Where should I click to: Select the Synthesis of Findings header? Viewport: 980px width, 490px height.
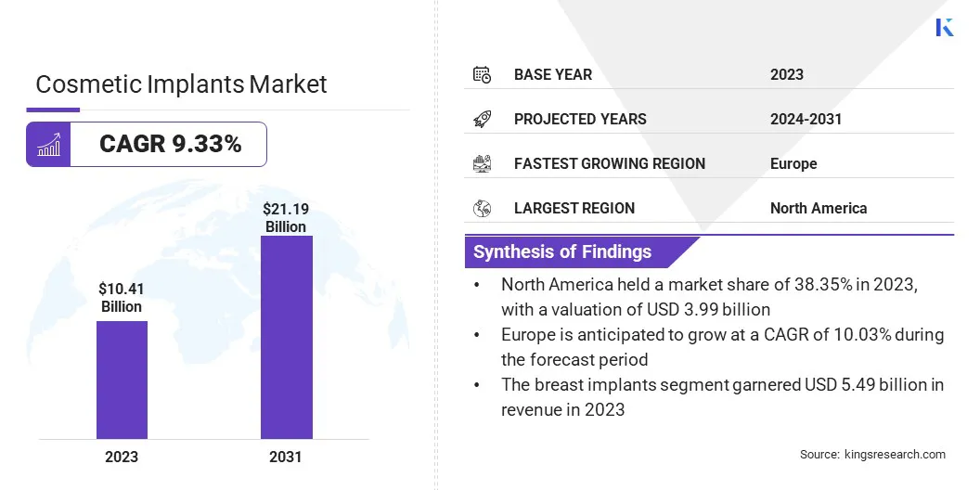562,251
